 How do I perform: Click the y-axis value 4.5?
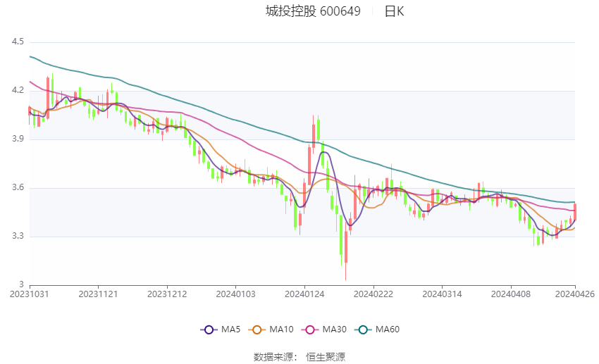click(18, 42)
